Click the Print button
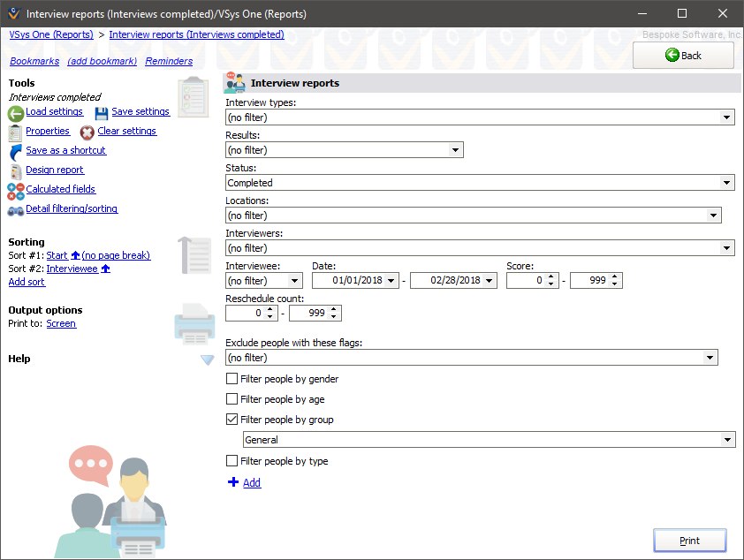Viewport: 744px width, 560px height. pos(689,540)
